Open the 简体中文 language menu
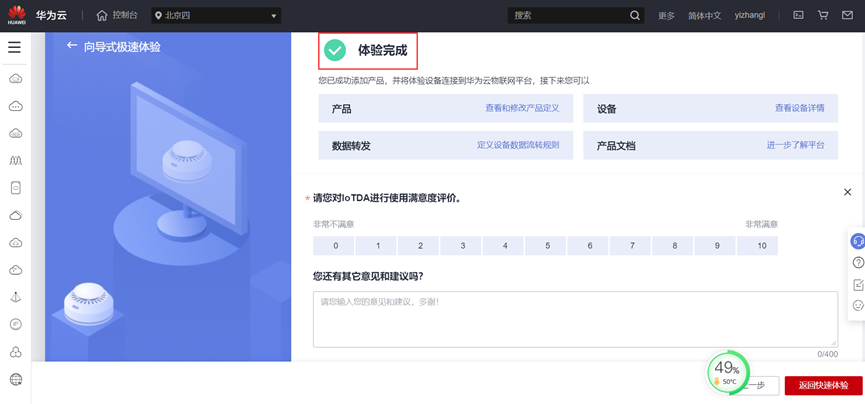Screen dimensions: 865x404 (x=704, y=15)
